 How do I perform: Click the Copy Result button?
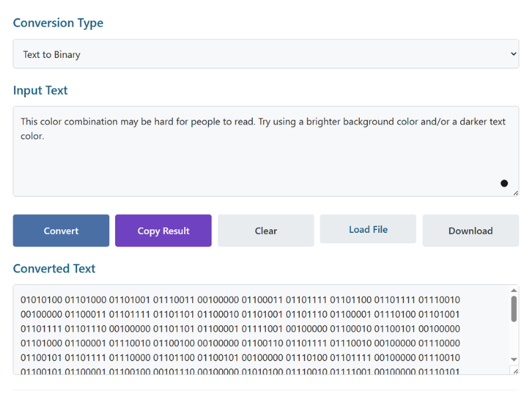(x=163, y=231)
